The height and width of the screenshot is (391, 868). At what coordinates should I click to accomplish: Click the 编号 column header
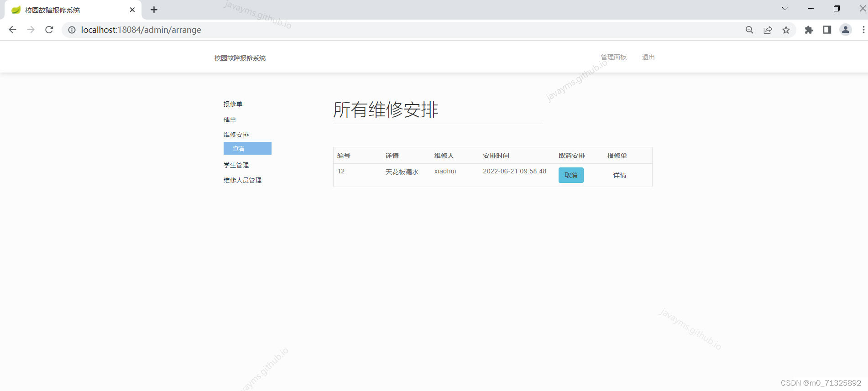[x=344, y=156]
